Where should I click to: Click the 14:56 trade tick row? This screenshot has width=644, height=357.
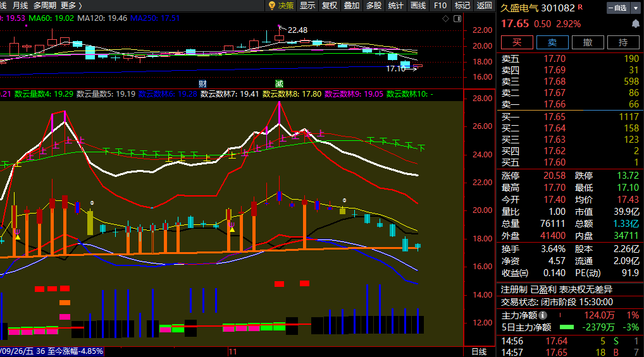point(570,341)
